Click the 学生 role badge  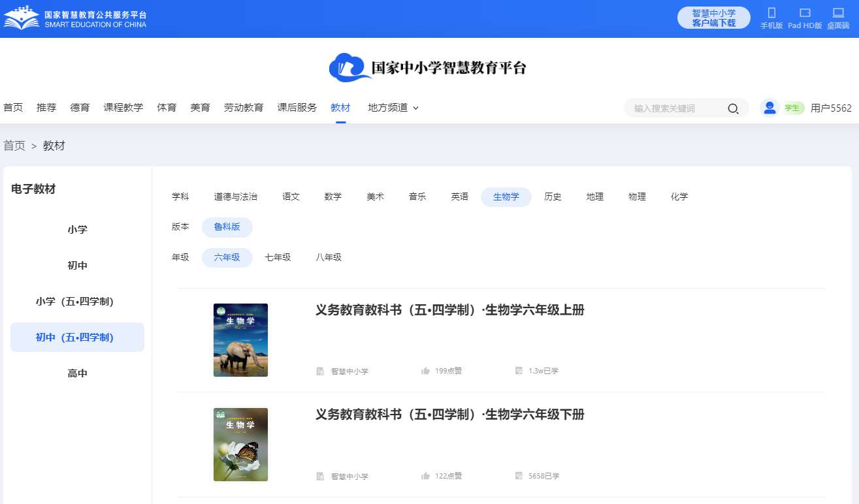click(x=792, y=108)
